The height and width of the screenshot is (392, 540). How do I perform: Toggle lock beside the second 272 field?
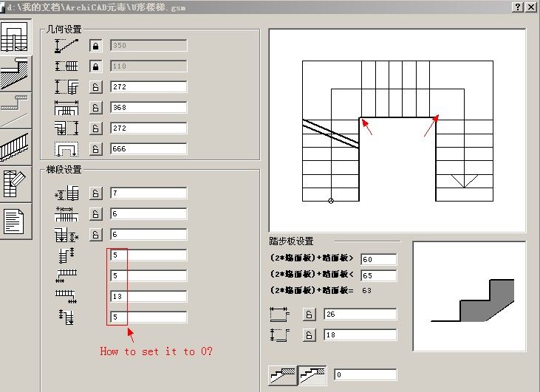[x=96, y=128]
